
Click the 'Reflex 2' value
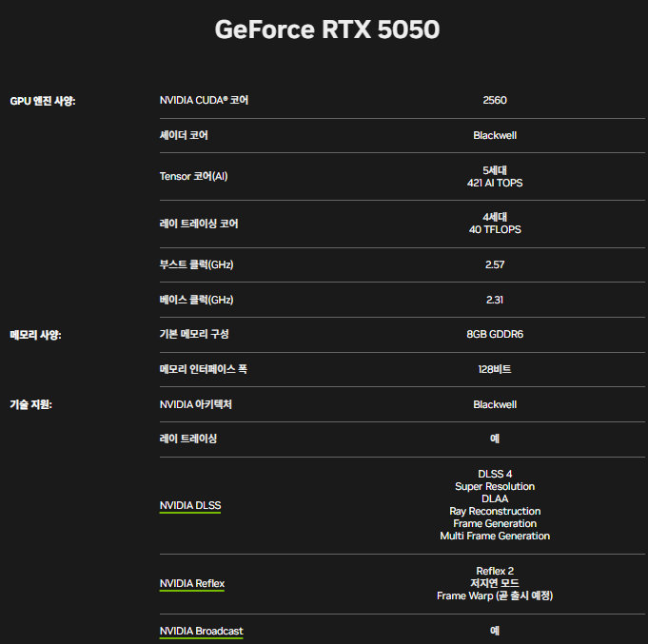click(x=495, y=571)
